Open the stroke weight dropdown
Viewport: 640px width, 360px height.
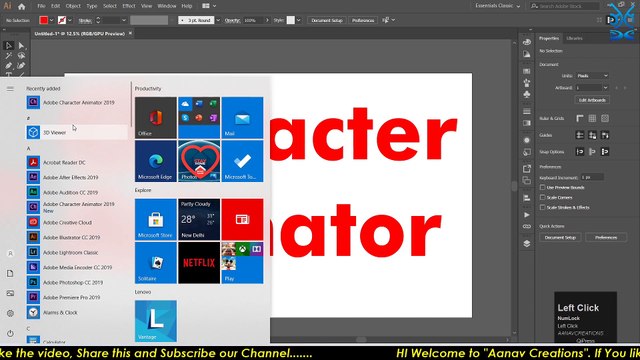[x=124, y=20]
